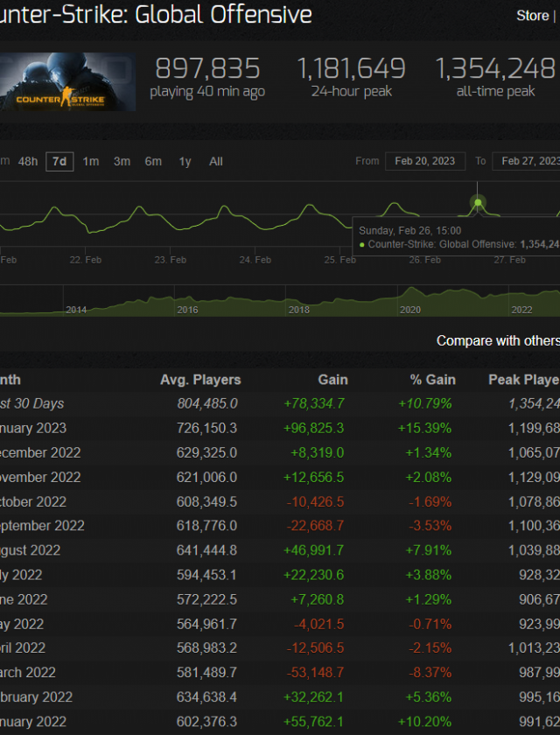Image resolution: width=560 pixels, height=735 pixels.
Task: Select the 7d range button
Action: (59, 161)
